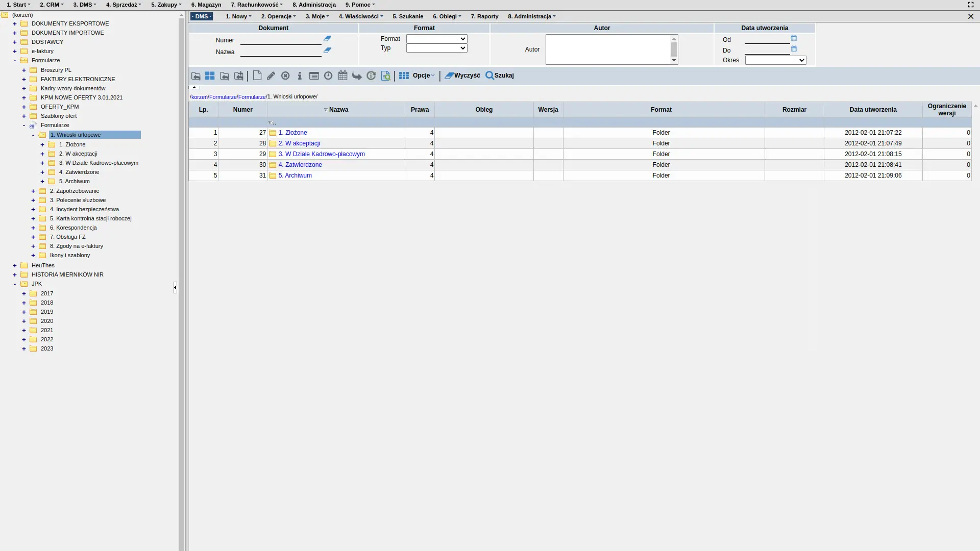
Task: Click the document preview magnifier icon
Action: pos(386,76)
